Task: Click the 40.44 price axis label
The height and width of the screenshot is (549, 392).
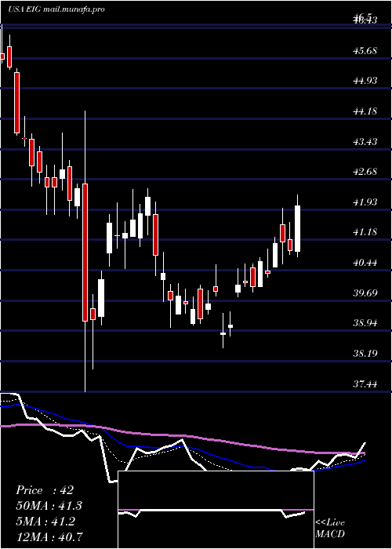Action: [x=365, y=263]
